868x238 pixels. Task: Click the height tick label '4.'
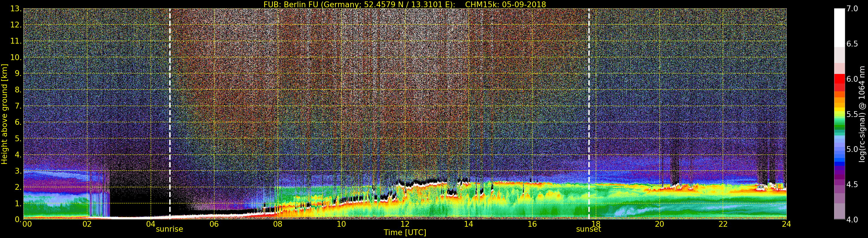pos(18,155)
